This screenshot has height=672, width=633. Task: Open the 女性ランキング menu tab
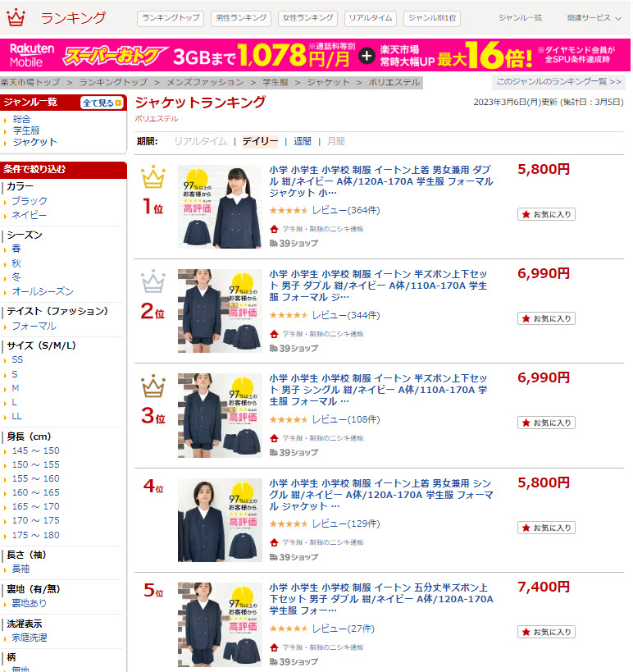[x=307, y=18]
